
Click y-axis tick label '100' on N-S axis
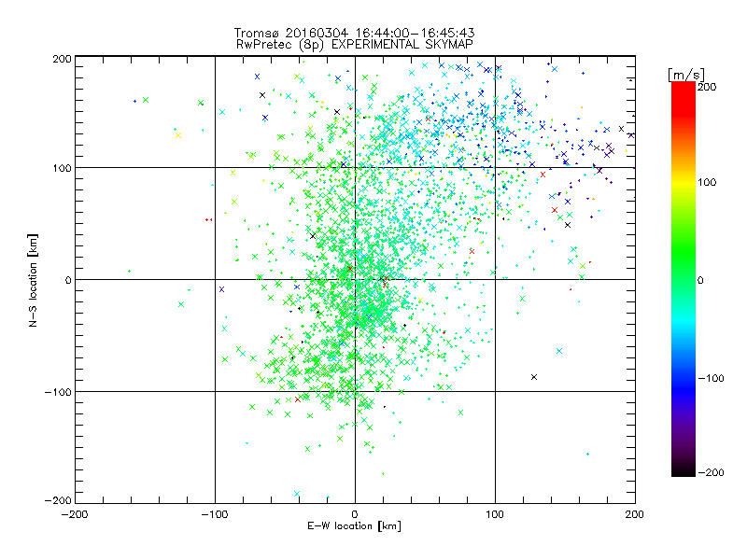62,168
